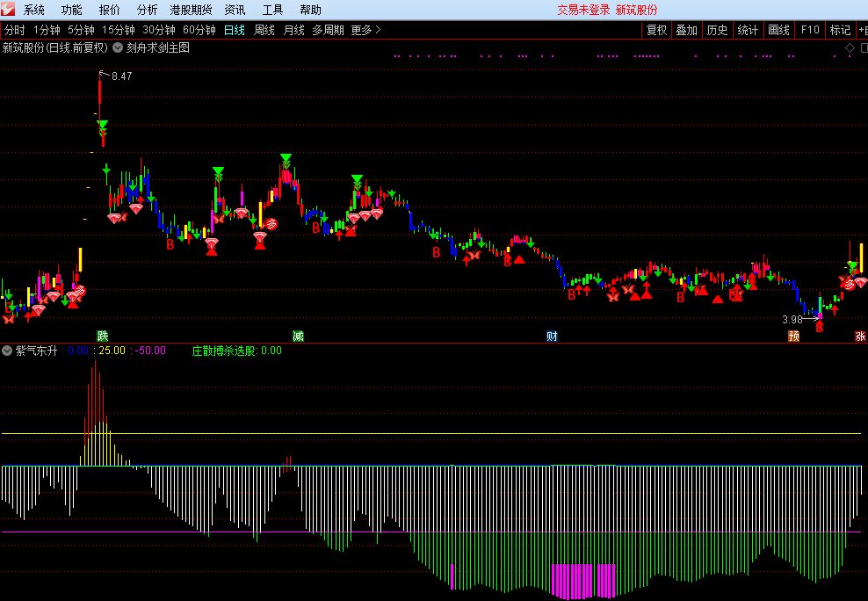868x601 pixels.
Task: Select the 日线 daily period tab
Action: [235, 30]
